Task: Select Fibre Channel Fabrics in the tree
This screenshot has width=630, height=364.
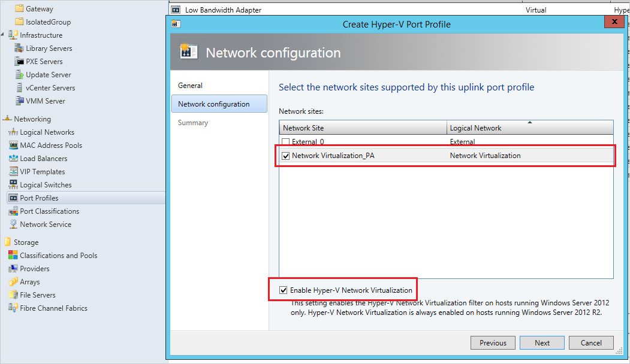Action: [x=53, y=308]
